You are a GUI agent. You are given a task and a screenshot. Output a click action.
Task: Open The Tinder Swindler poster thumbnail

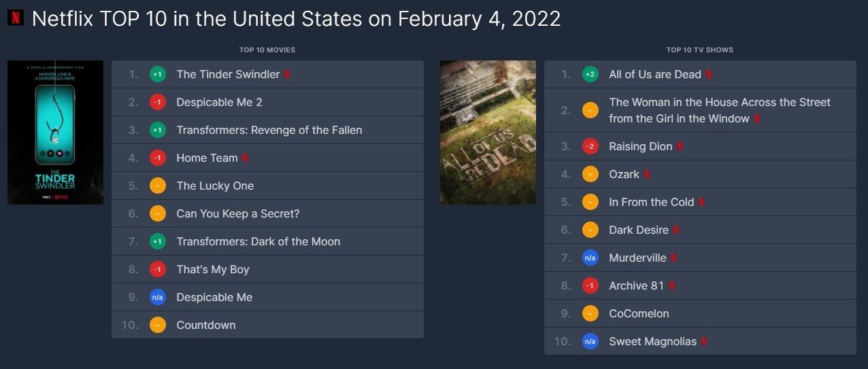[56, 133]
